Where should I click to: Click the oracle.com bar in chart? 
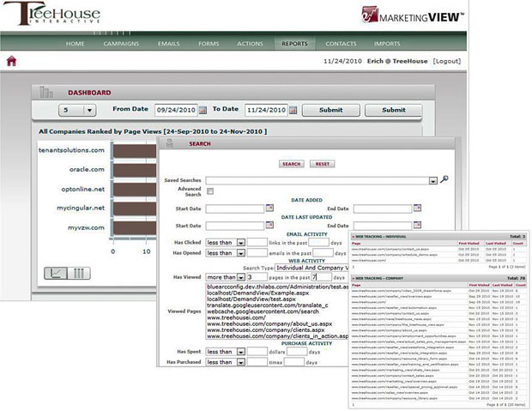pos(135,171)
